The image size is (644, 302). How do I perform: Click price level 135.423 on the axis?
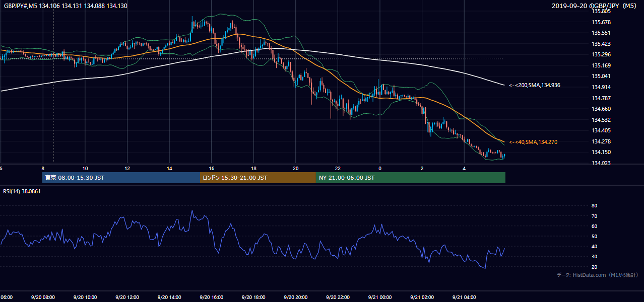[x=601, y=44]
